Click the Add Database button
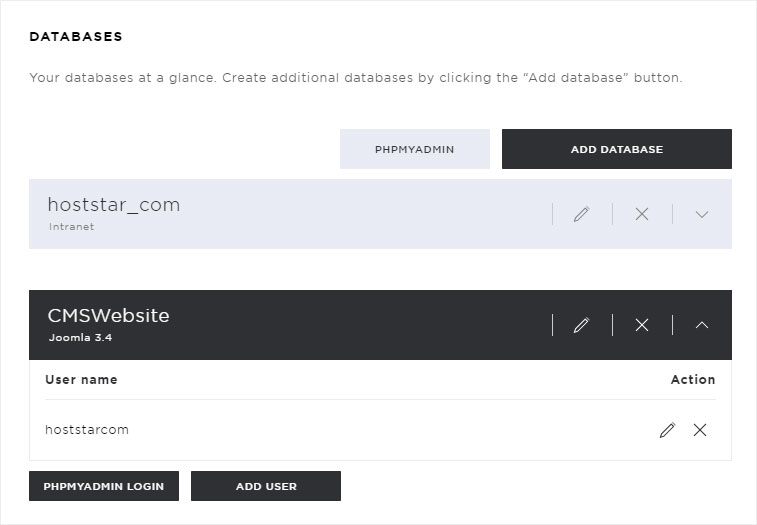 pyautogui.click(x=617, y=149)
